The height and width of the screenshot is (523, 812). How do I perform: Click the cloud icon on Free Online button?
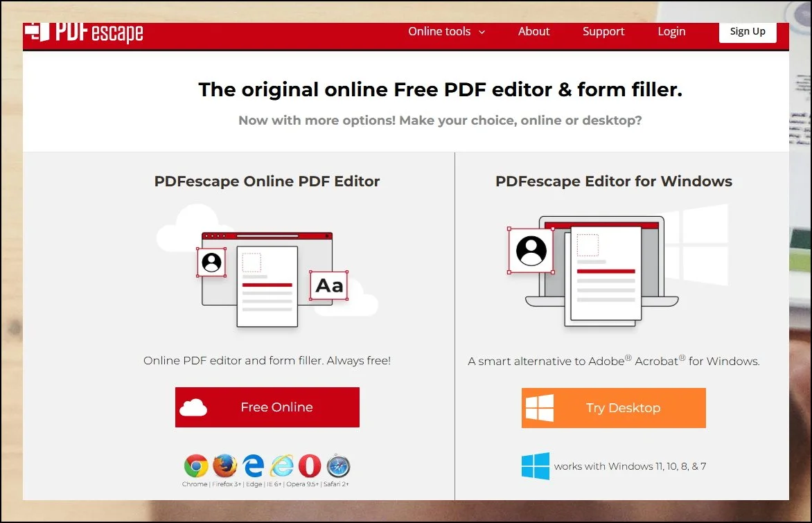tap(193, 407)
